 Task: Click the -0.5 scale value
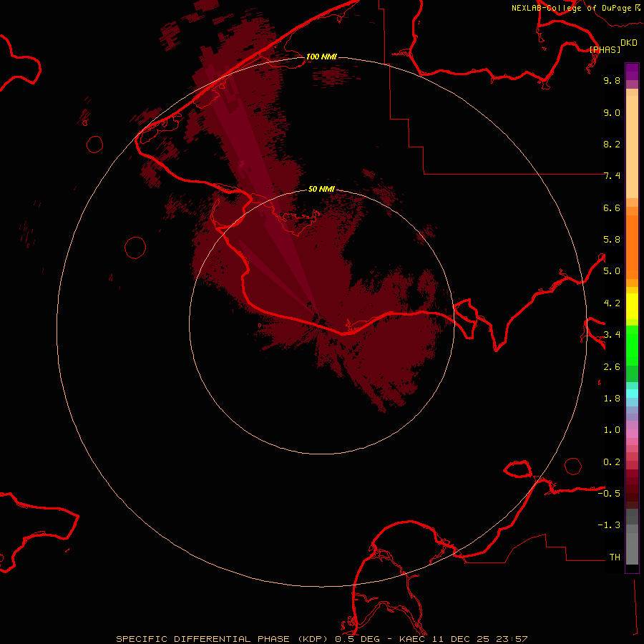609,494
